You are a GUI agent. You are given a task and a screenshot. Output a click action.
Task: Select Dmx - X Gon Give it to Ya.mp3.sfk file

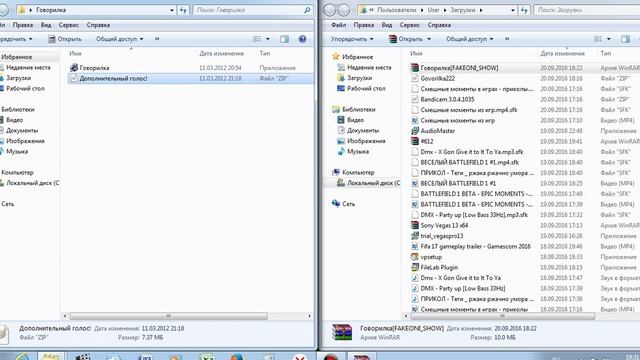click(x=472, y=152)
